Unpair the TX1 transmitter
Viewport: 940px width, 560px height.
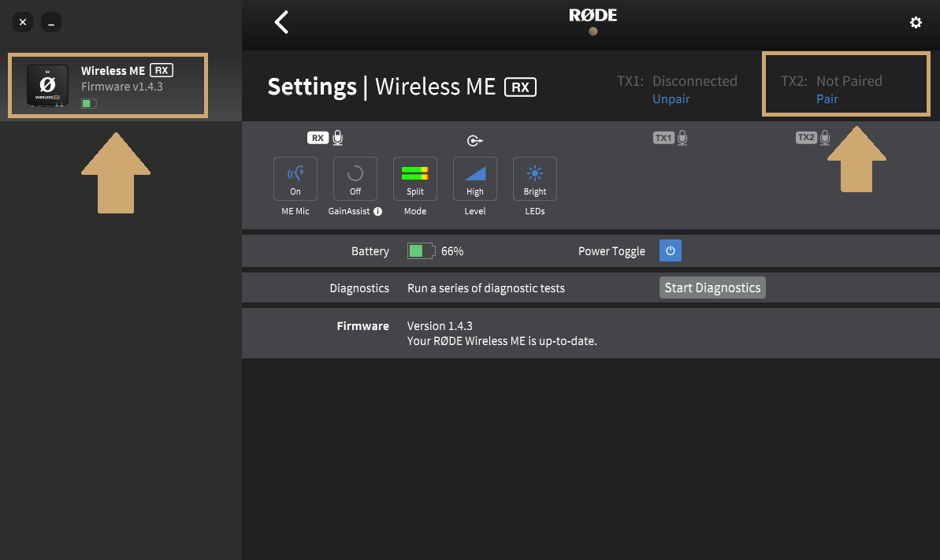(x=671, y=98)
